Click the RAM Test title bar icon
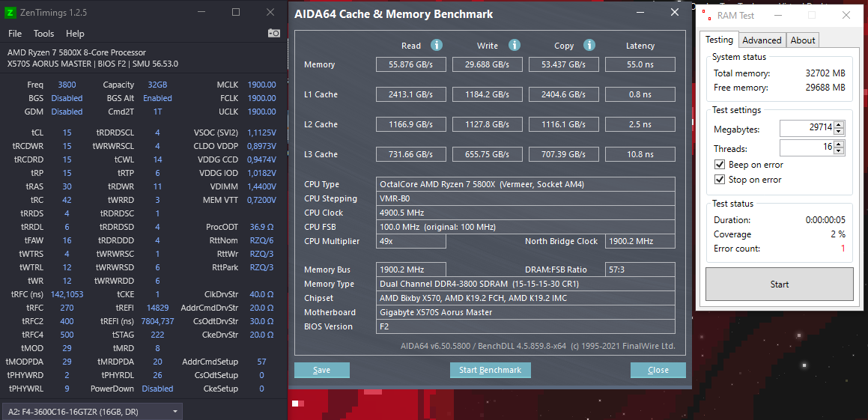Screen dimensions: 868x420 [x=707, y=15]
